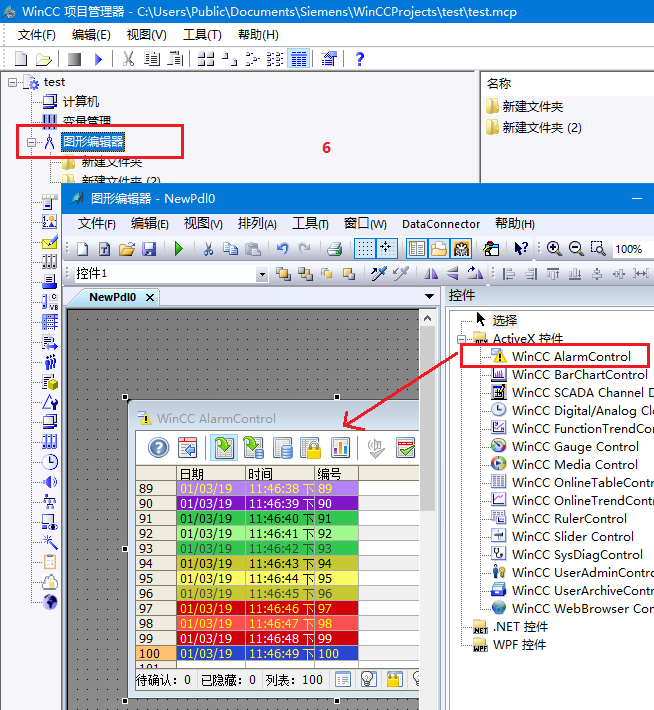Open 窗口(W) menu in Graphics Designer

point(365,224)
